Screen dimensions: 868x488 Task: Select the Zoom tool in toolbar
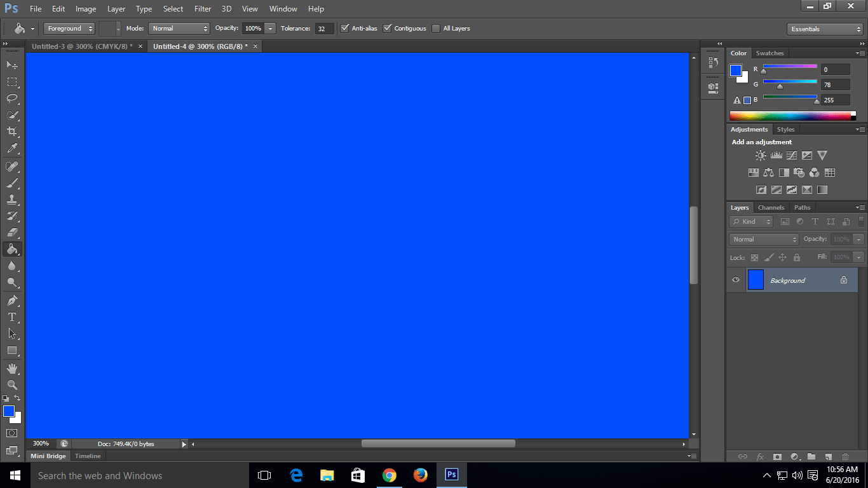(12, 385)
